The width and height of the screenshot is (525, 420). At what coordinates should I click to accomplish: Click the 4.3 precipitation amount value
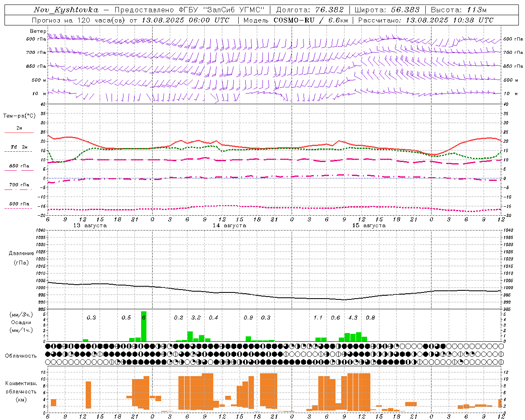point(353,317)
